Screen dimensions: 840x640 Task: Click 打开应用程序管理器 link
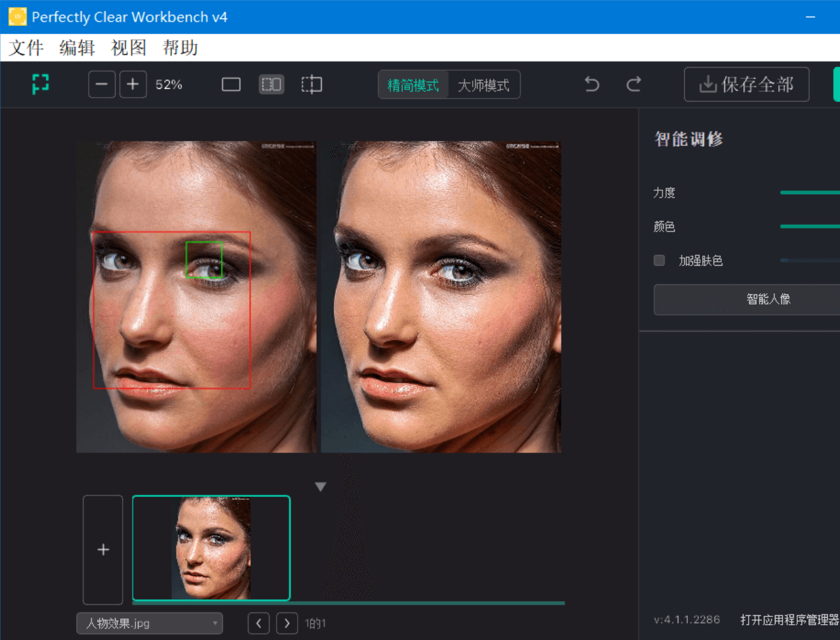pyautogui.click(x=790, y=620)
